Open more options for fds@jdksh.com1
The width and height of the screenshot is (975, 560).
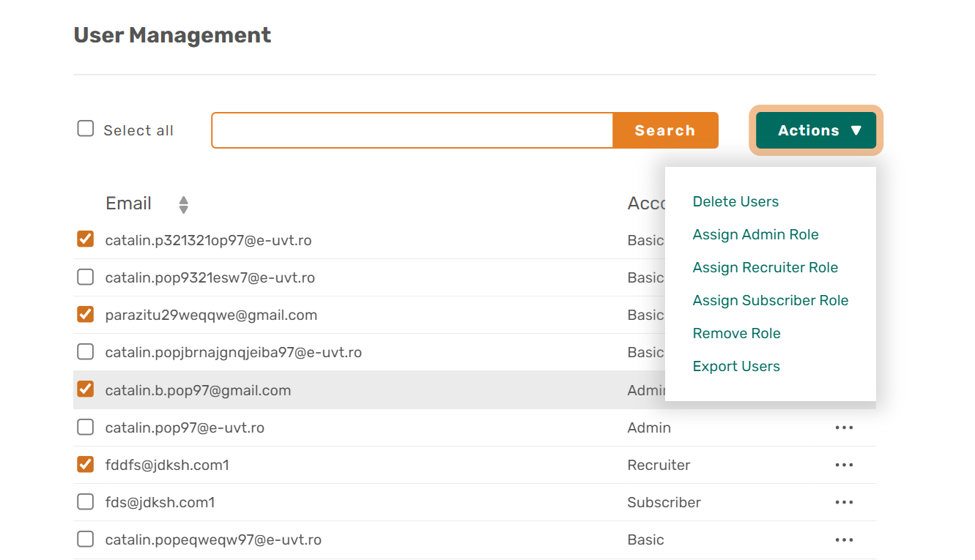coord(844,502)
